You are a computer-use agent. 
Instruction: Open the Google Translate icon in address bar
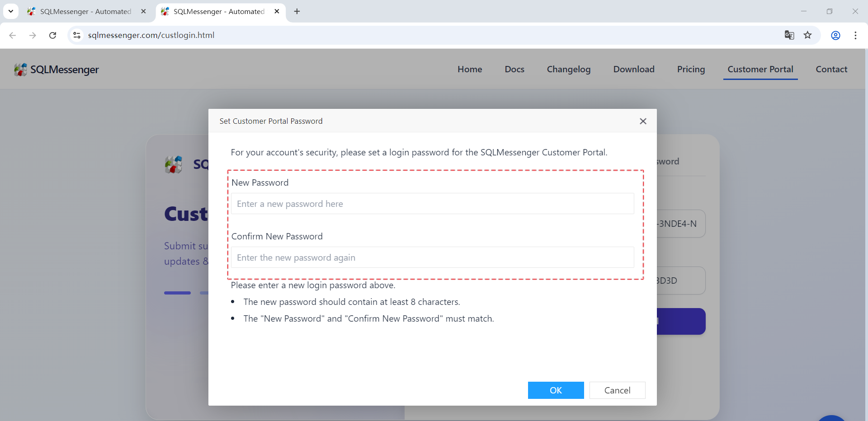click(789, 35)
